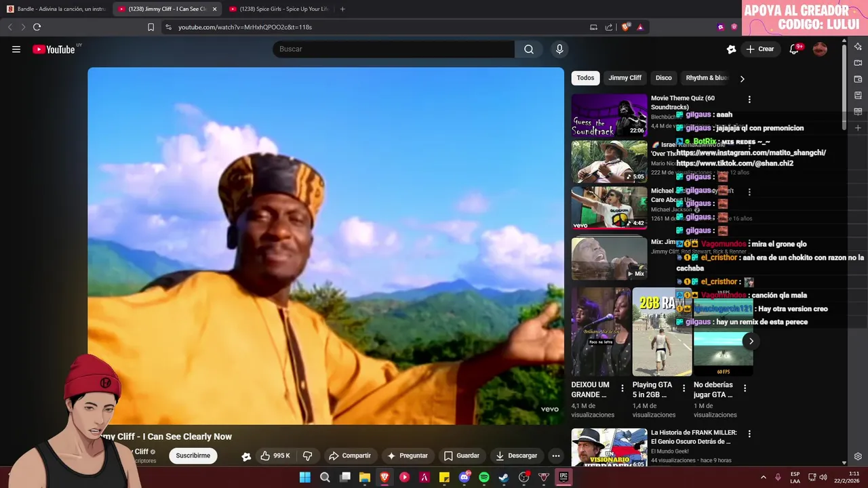This screenshot has width=868, height=488.
Task: Click the ESP LAA language indicator
Action: point(795,477)
